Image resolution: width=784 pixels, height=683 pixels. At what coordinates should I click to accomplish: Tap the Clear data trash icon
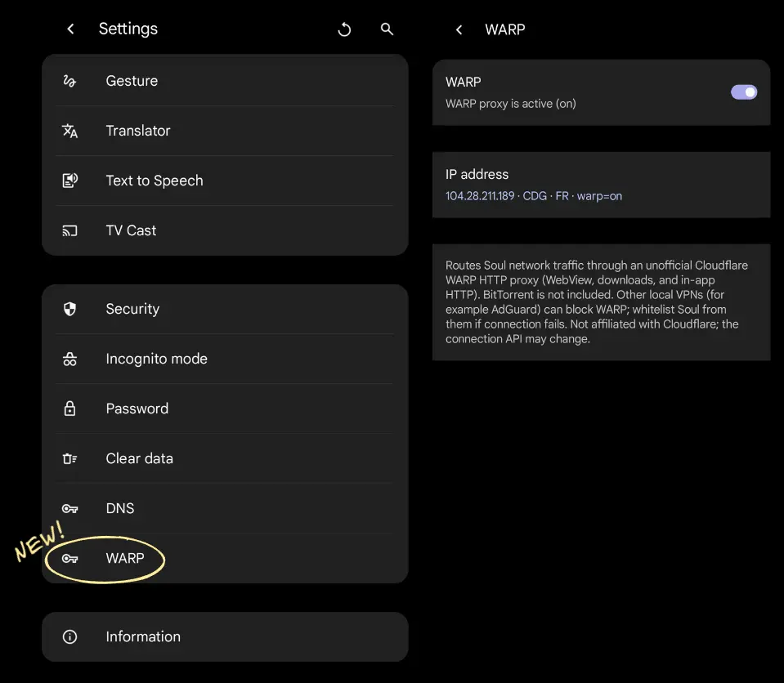pyautogui.click(x=69, y=458)
